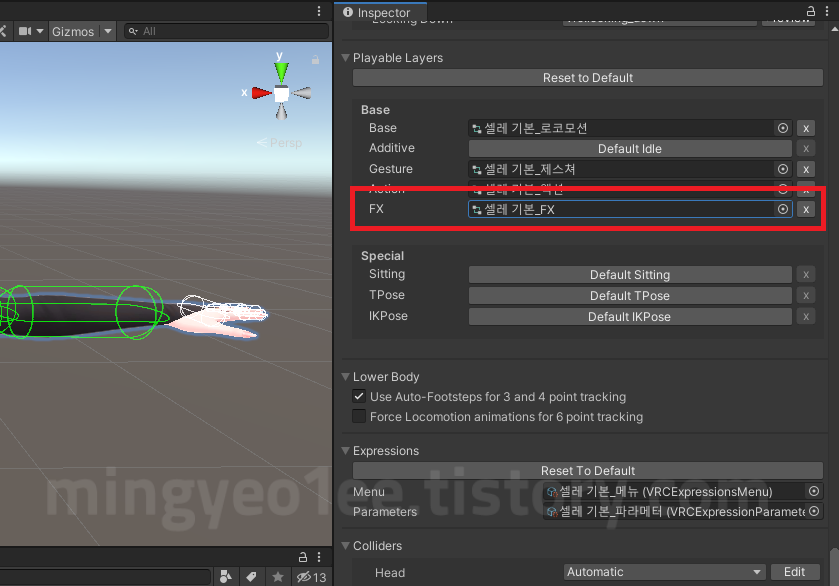Open the Gizmos dropdown arrow
This screenshot has width=839, height=586.
[108, 31]
